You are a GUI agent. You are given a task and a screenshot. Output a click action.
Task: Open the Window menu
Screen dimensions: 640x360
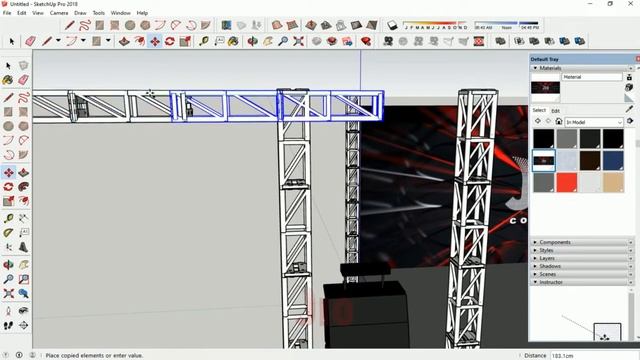click(x=120, y=13)
